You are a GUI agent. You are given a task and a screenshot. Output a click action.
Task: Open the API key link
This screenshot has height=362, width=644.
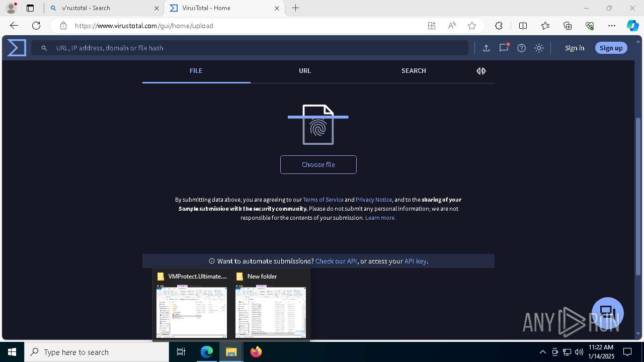point(415,261)
